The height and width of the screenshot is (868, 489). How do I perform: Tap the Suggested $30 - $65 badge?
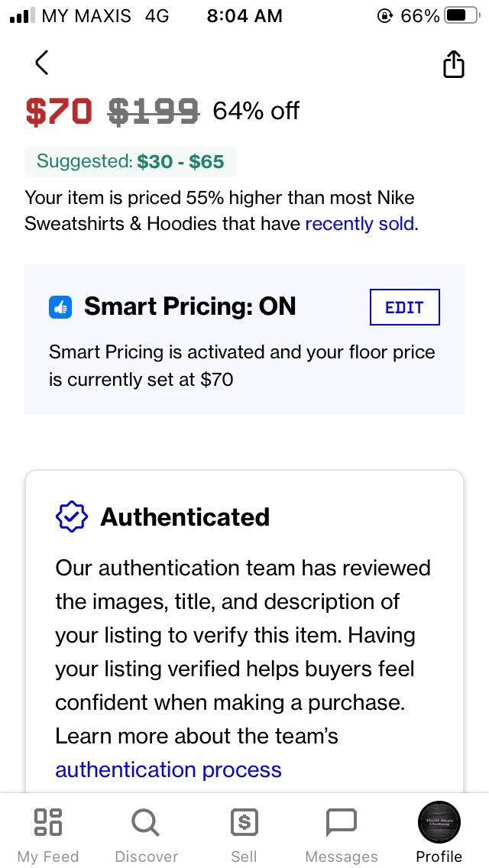click(x=130, y=162)
